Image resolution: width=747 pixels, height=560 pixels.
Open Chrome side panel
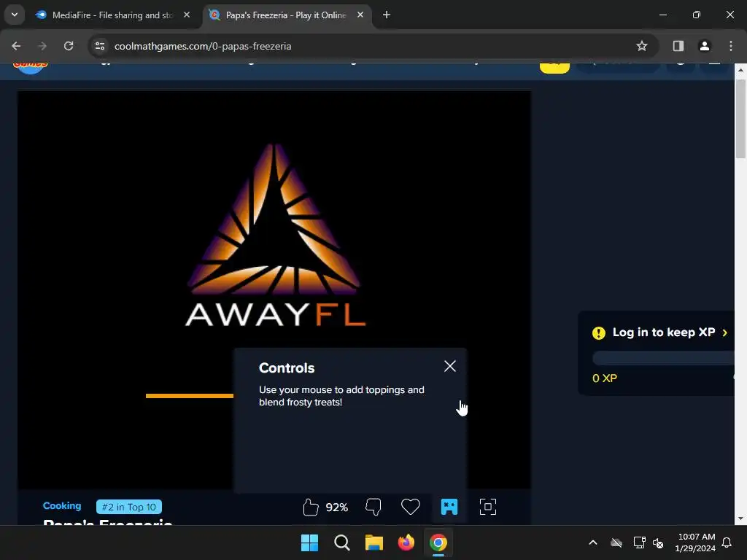678,46
